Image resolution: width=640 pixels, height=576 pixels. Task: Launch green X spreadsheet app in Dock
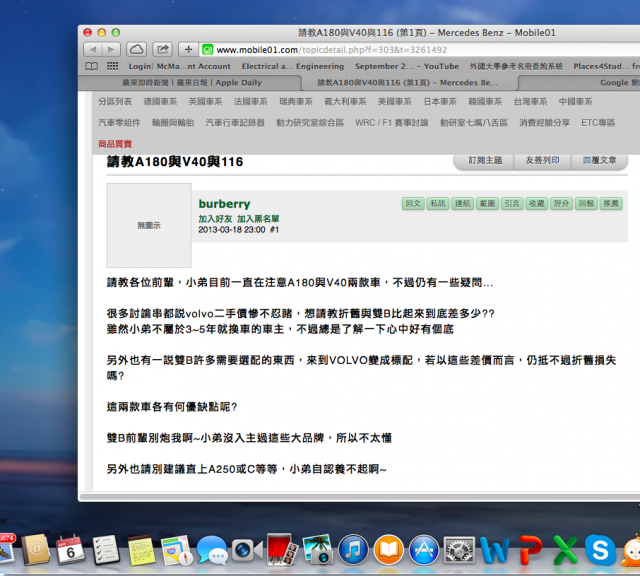point(565,549)
